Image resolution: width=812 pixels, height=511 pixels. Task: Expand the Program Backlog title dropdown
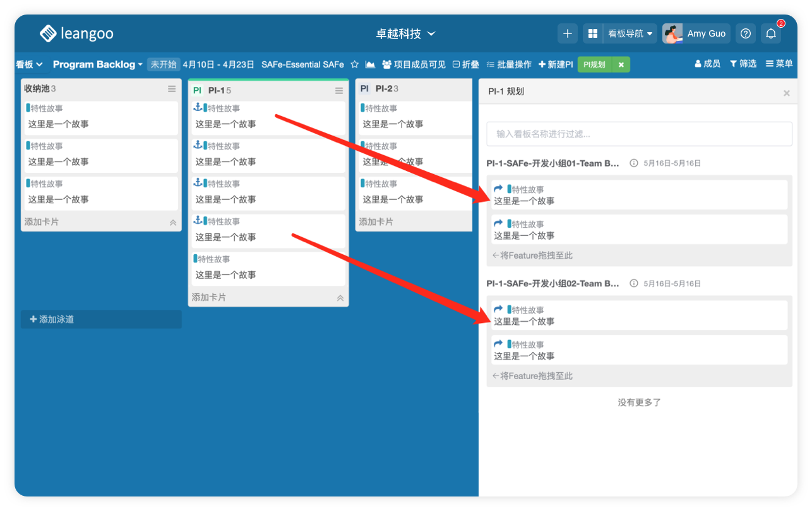click(97, 64)
